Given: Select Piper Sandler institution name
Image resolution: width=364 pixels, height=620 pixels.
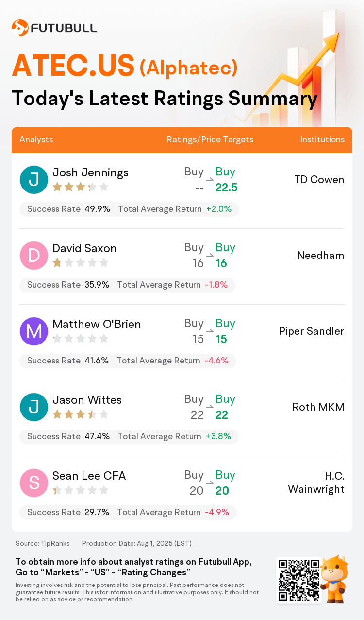Looking at the screenshot, I should coord(312,331).
